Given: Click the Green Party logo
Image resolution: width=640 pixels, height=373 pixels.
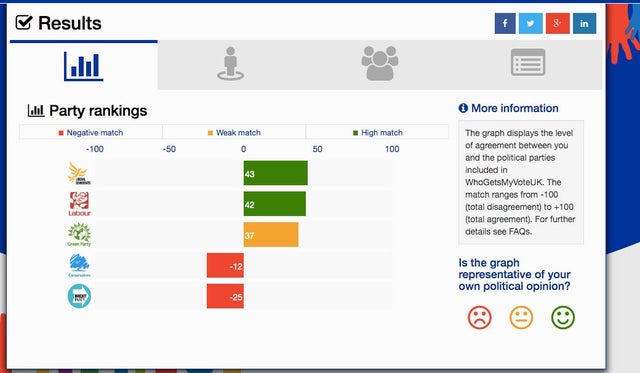Looking at the screenshot, I should (79, 235).
